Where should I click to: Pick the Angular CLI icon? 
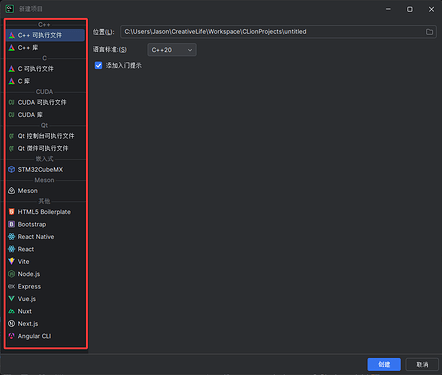[12, 336]
